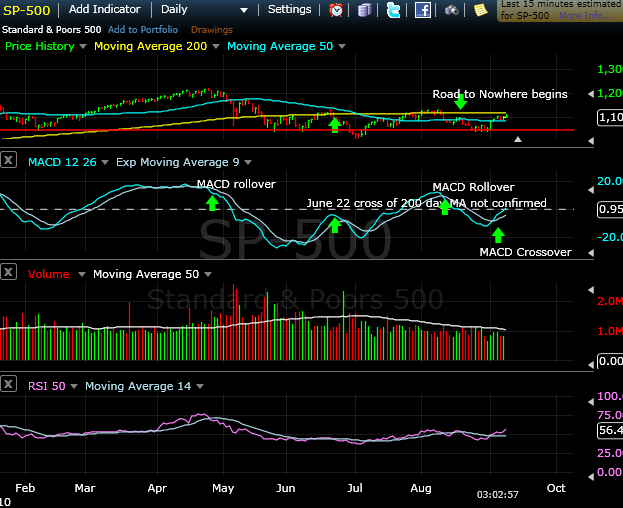Click the alarm clock alert icon
The image size is (623, 508).
(337, 10)
